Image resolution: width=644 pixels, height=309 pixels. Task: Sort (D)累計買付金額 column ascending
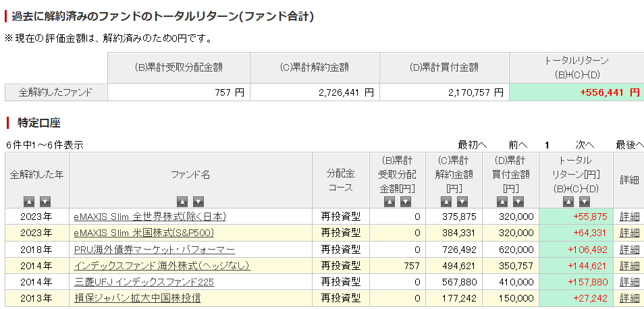point(502,201)
